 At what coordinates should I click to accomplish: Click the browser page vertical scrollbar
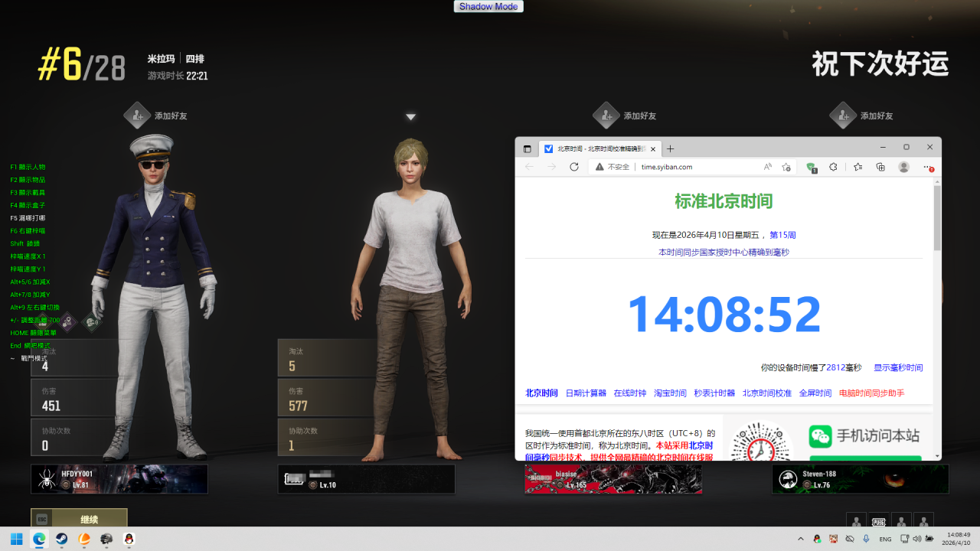tap(937, 222)
